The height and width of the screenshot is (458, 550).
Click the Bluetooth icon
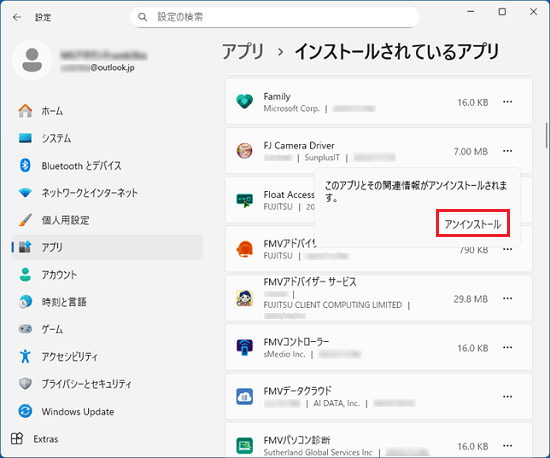(25, 165)
